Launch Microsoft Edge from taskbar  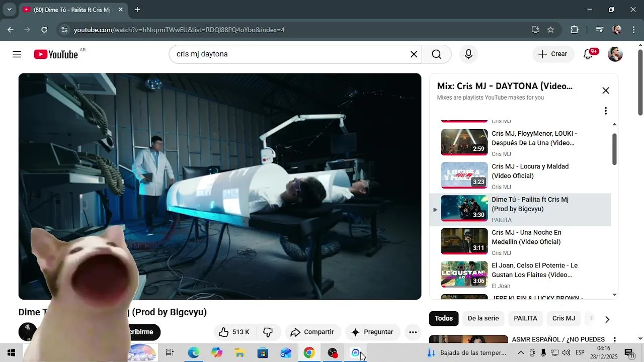coord(194,353)
